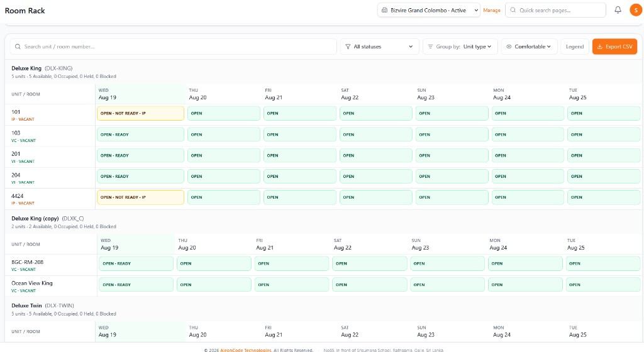The height and width of the screenshot is (352, 644).
Task: Click room 4424 Aug 22 Open cell
Action: [376, 197]
